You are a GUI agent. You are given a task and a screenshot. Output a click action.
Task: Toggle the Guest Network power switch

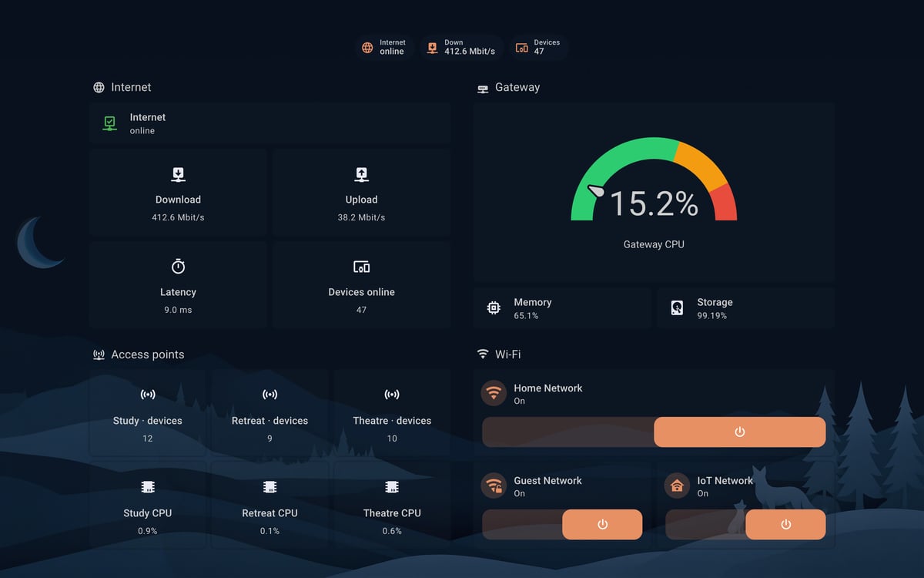coord(562,525)
